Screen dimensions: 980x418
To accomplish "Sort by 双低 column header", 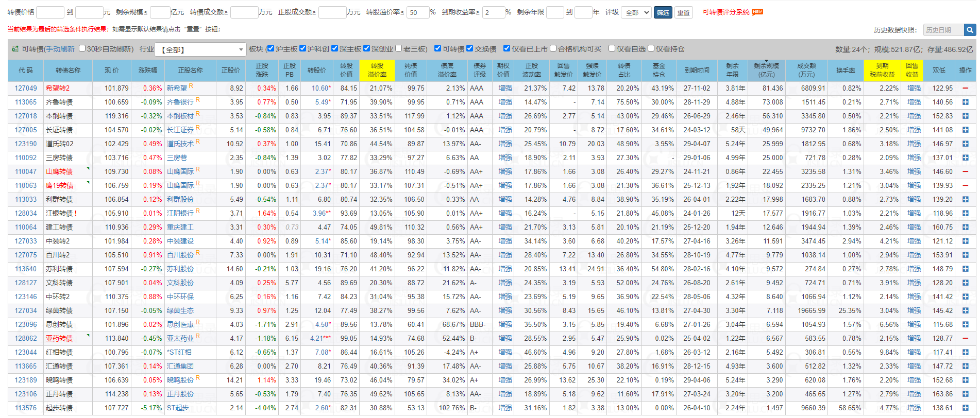I will click(x=939, y=70).
